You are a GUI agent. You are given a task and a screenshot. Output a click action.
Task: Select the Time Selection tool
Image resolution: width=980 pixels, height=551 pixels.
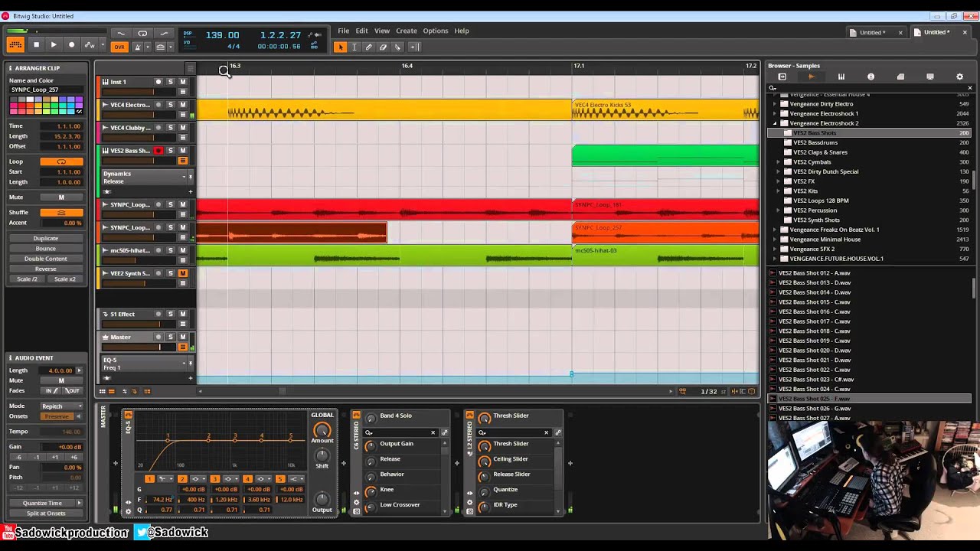point(354,47)
